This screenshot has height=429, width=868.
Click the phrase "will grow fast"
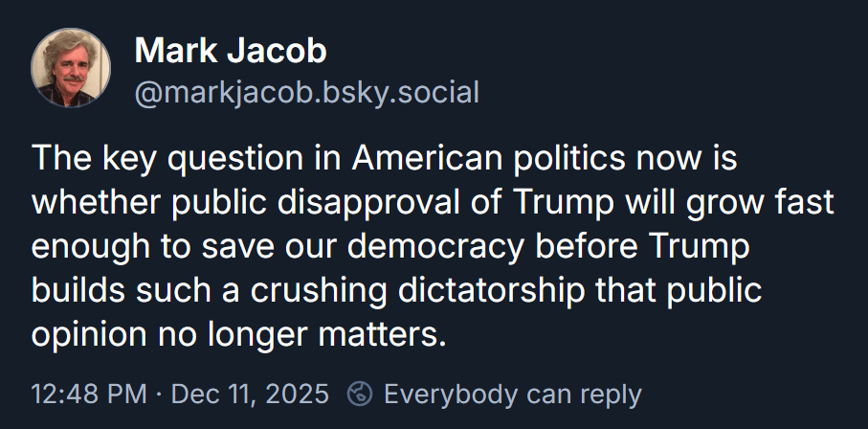click(739, 203)
